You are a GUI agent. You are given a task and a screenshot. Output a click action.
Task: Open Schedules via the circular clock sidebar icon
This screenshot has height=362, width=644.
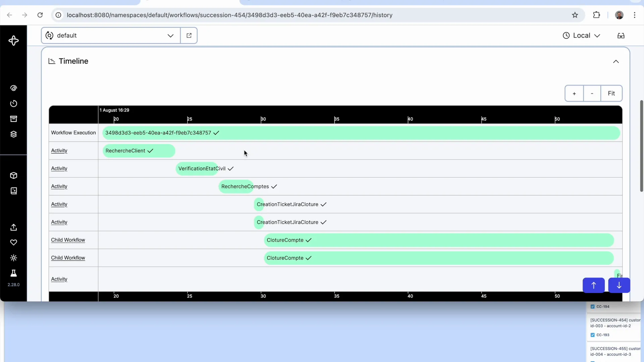point(13,104)
